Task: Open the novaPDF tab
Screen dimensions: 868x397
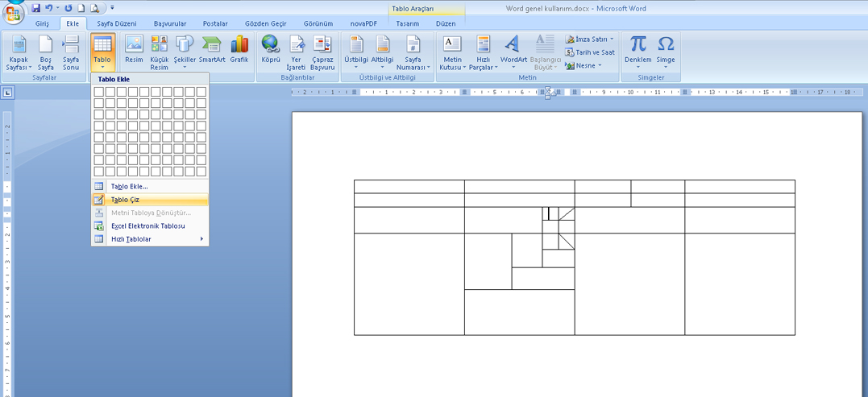Action: click(x=363, y=24)
